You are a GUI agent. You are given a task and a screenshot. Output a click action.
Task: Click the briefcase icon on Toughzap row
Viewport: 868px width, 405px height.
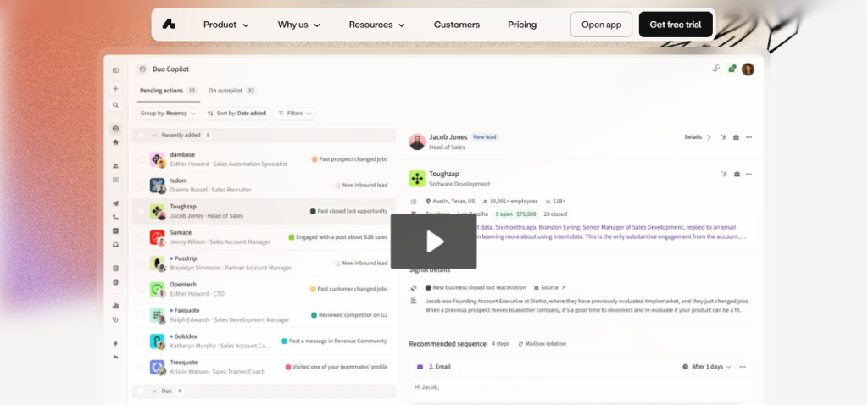737,174
